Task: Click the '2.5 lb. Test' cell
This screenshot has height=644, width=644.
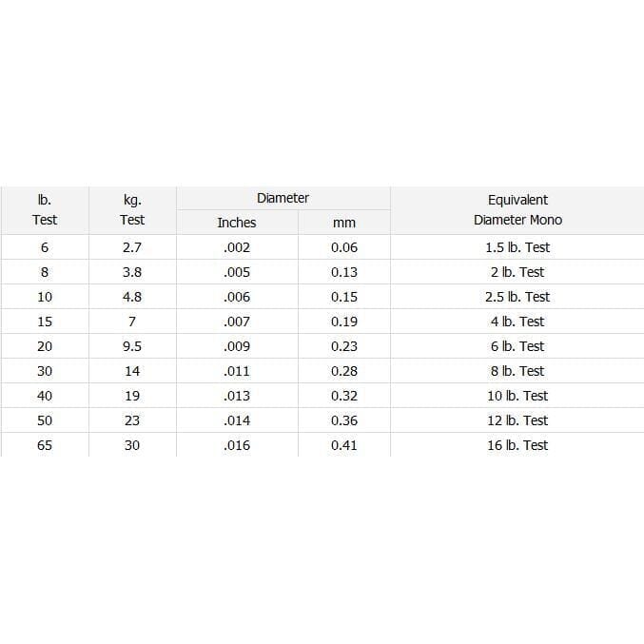Action: (517, 297)
